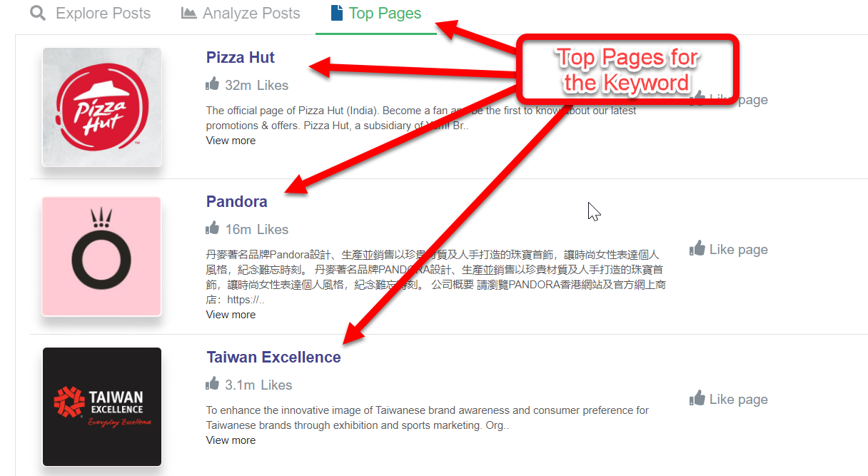
Task: Click thumbs-up icon beside Taiwan Excellence Like page
Action: pyautogui.click(x=697, y=399)
